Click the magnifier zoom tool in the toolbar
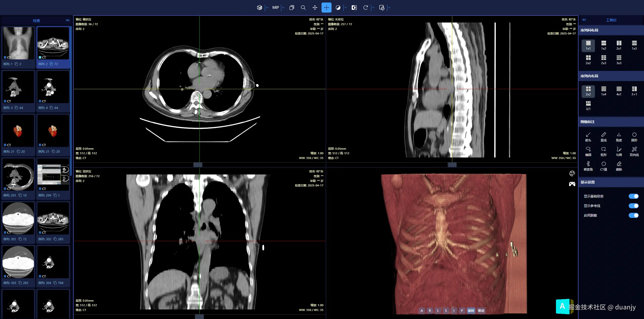644x319 pixels. click(x=303, y=7)
